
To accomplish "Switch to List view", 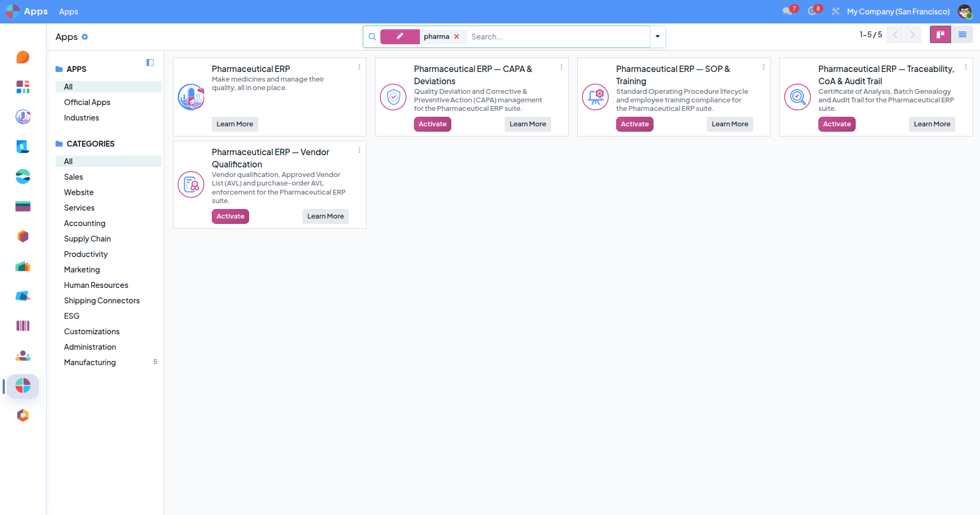I will coord(962,35).
